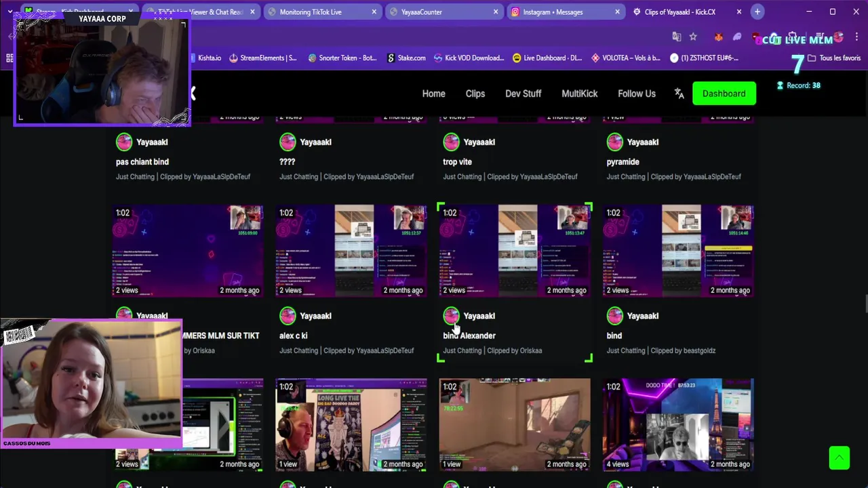The width and height of the screenshot is (868, 488).
Task: Click the green Dashboard button
Action: click(724, 94)
